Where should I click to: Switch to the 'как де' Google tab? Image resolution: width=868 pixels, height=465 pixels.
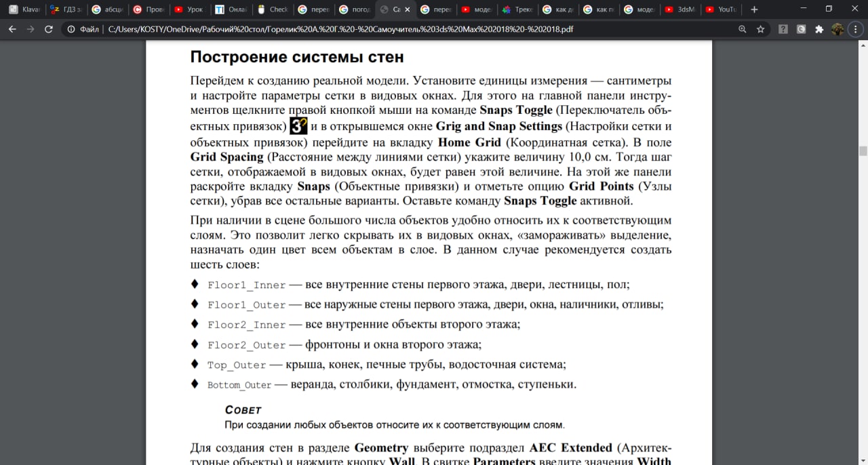click(x=558, y=9)
